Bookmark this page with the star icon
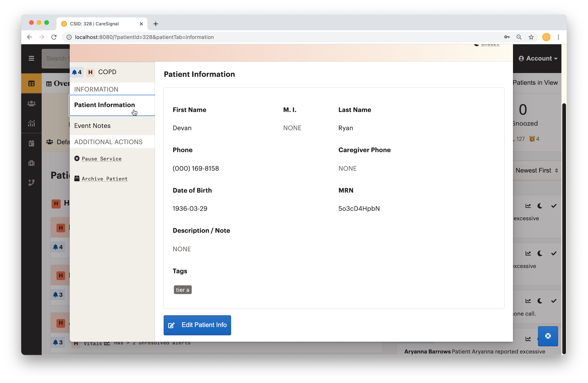Screen dimensions: 588x383 click(x=531, y=37)
